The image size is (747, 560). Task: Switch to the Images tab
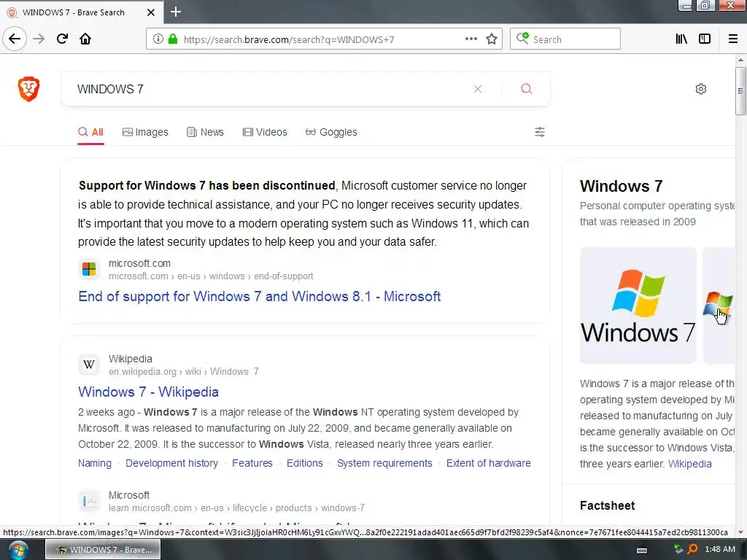pyautogui.click(x=145, y=132)
